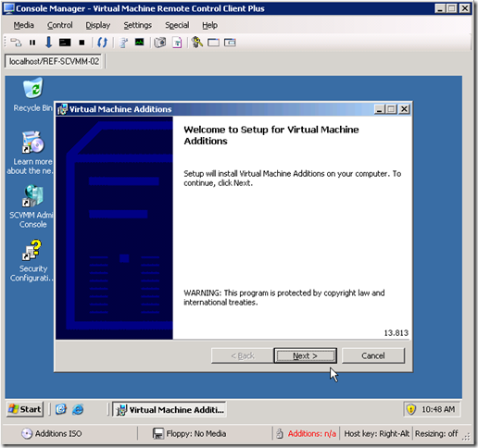Click Cancel in the setup wizard
The image size is (478, 448).
click(x=373, y=355)
